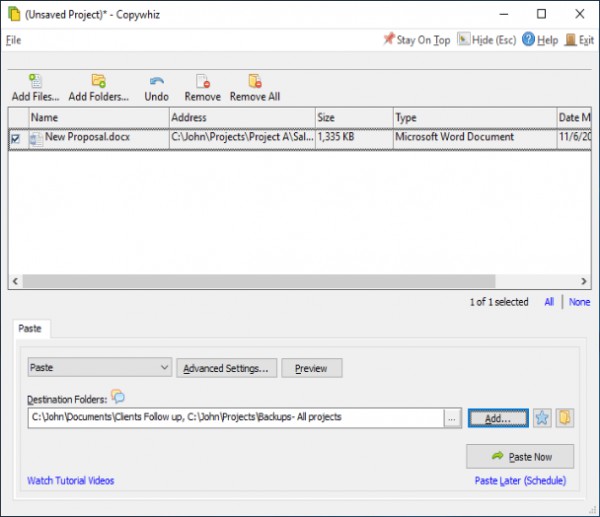Screen dimensions: 600x517
Task: Click the '1 of 1 selected' status text
Action: coord(499,302)
